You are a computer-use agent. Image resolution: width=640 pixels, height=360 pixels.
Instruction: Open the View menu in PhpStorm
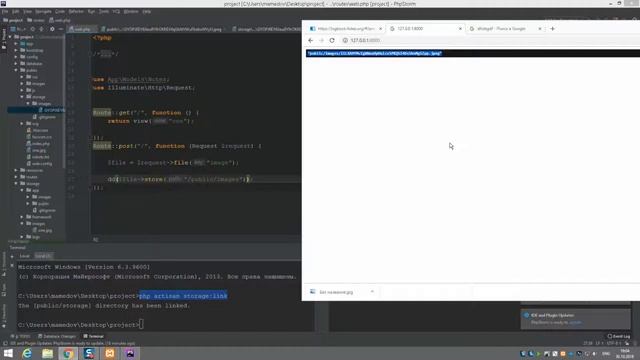[27, 11]
